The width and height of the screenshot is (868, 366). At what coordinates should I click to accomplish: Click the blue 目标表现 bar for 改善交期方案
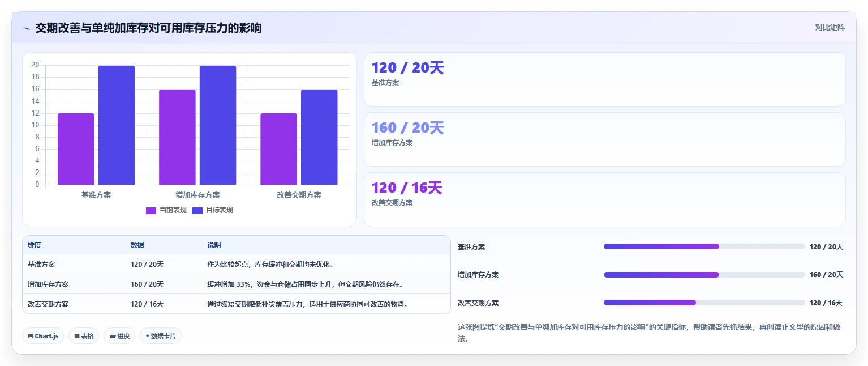click(x=319, y=137)
